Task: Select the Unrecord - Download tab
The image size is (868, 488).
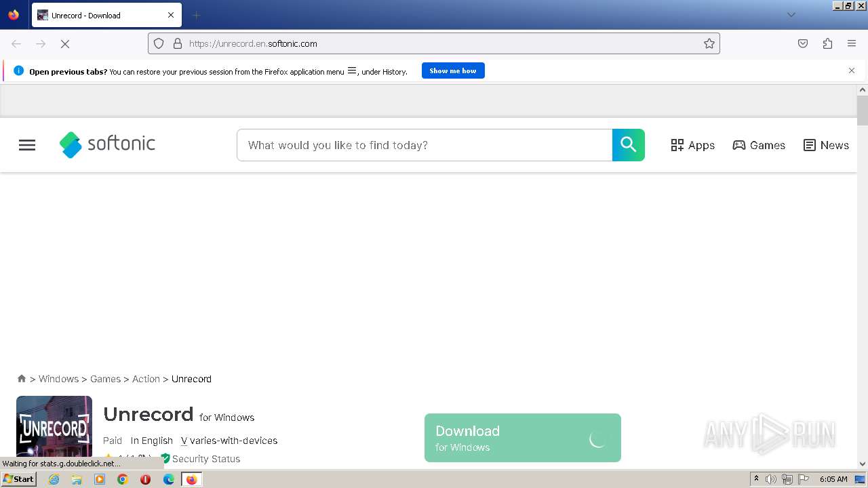Action: [106, 15]
